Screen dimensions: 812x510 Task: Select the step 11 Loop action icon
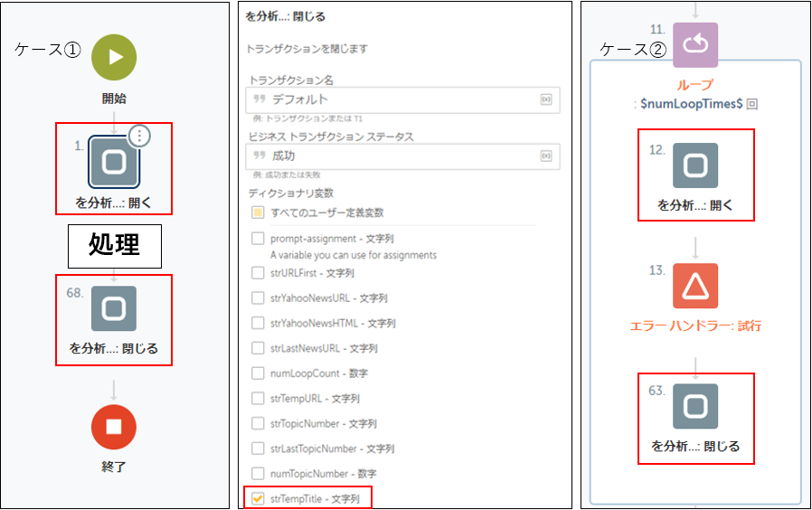[695, 45]
